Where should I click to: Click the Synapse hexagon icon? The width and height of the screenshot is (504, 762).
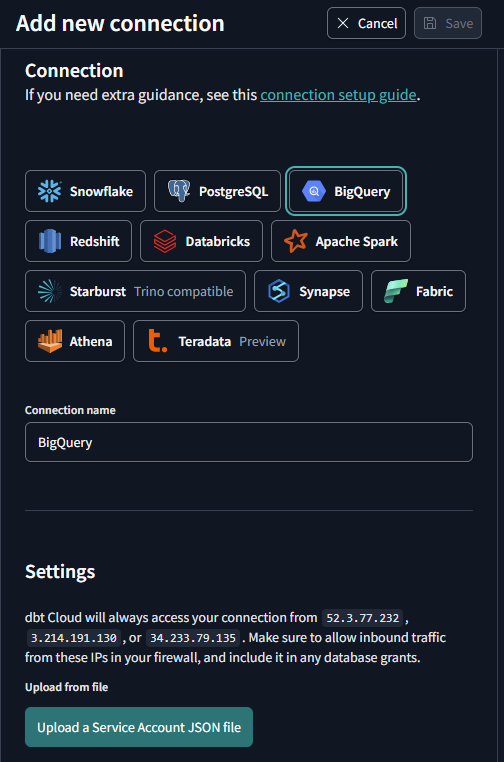279,291
